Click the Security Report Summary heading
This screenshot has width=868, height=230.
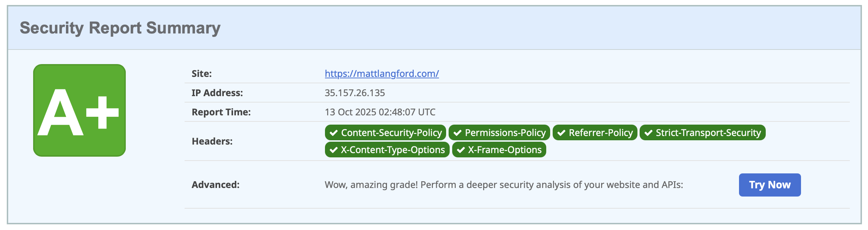click(x=120, y=28)
